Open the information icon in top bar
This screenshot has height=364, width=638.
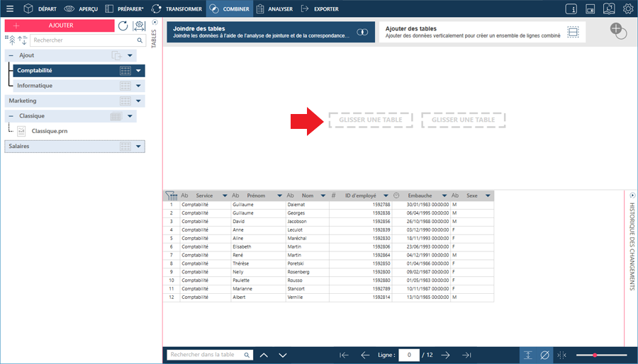click(571, 8)
